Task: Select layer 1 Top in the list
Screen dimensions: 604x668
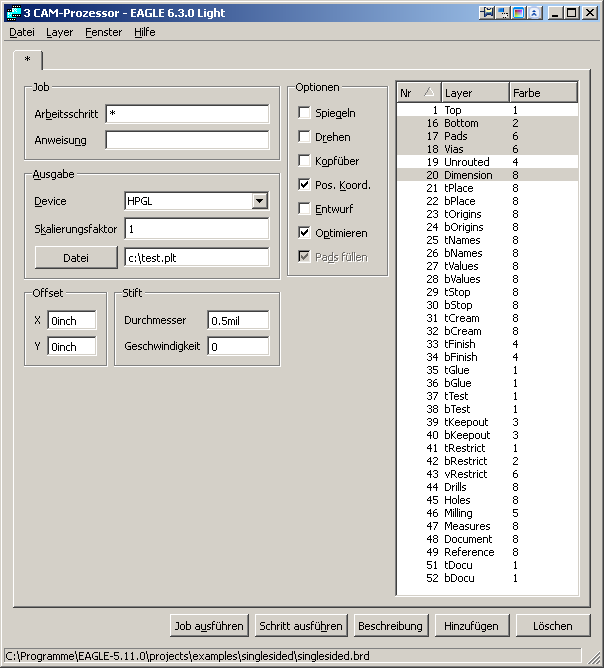Action: [487, 110]
